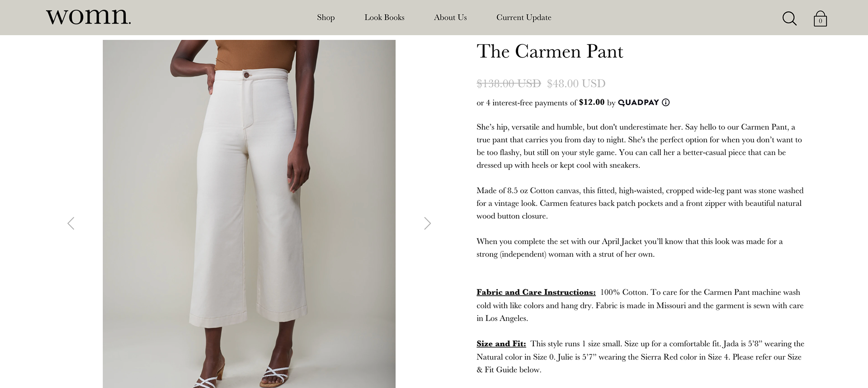This screenshot has height=388, width=868.
Task: Open the search magnifier icon
Action: pyautogui.click(x=789, y=18)
